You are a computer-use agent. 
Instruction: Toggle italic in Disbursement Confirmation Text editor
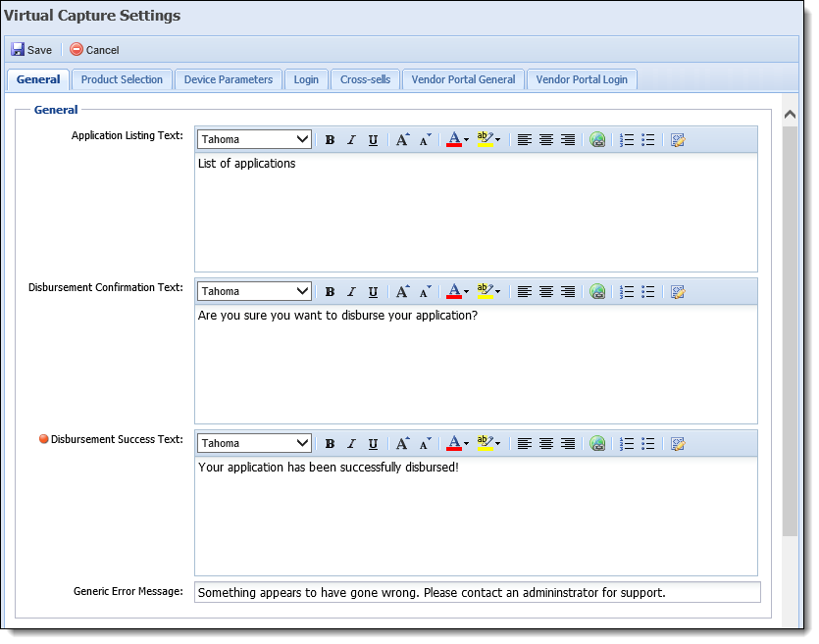(x=351, y=292)
